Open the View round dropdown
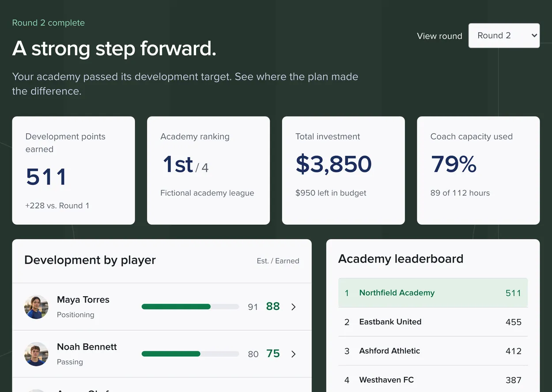 [x=504, y=36]
